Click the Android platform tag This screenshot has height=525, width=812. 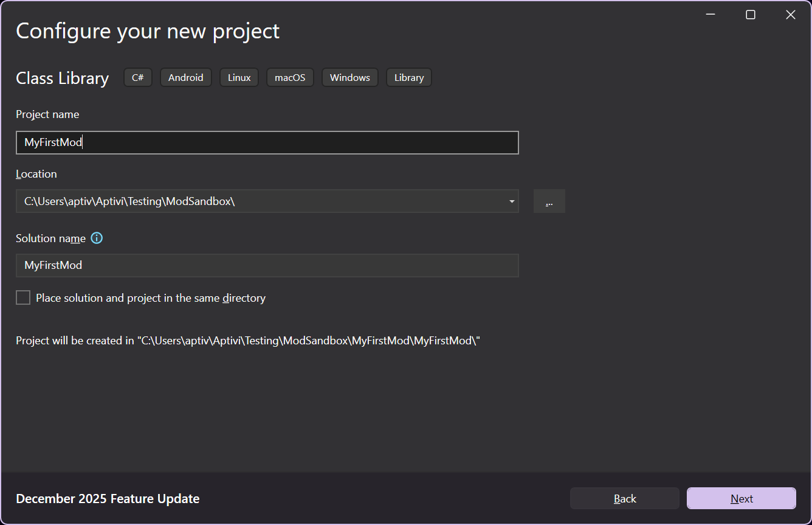[185, 78]
